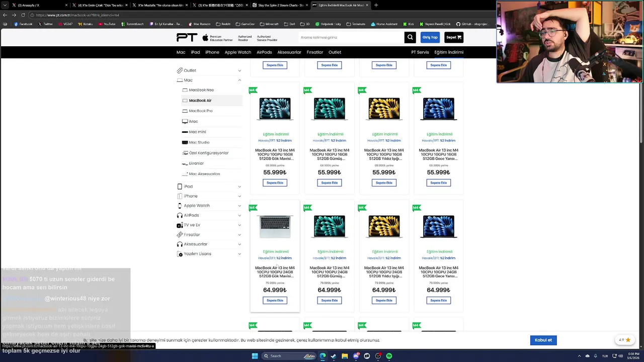Open the GitHub obsproject bookmark

point(472,24)
